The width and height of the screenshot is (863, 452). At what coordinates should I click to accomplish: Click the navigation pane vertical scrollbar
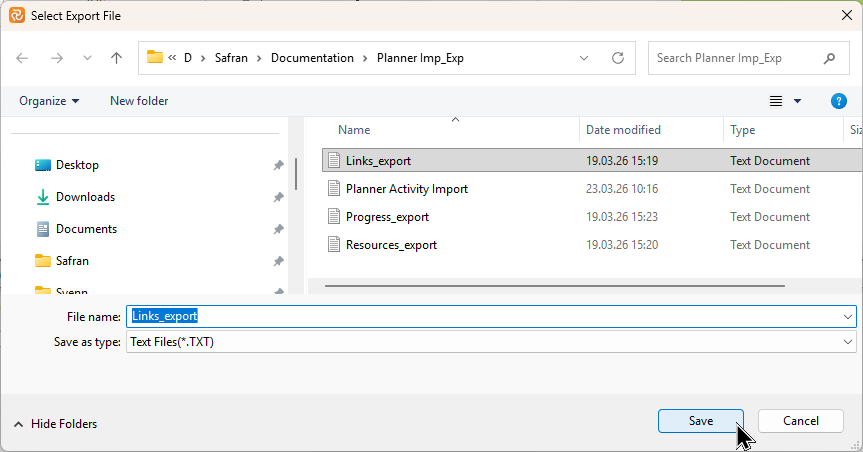[296, 173]
